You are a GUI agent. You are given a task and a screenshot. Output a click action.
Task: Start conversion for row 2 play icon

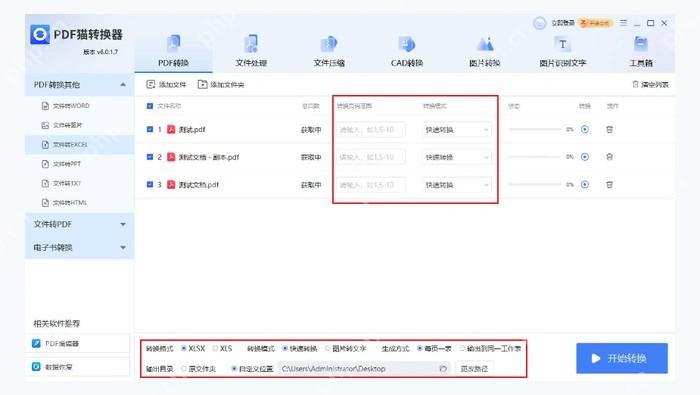point(585,157)
